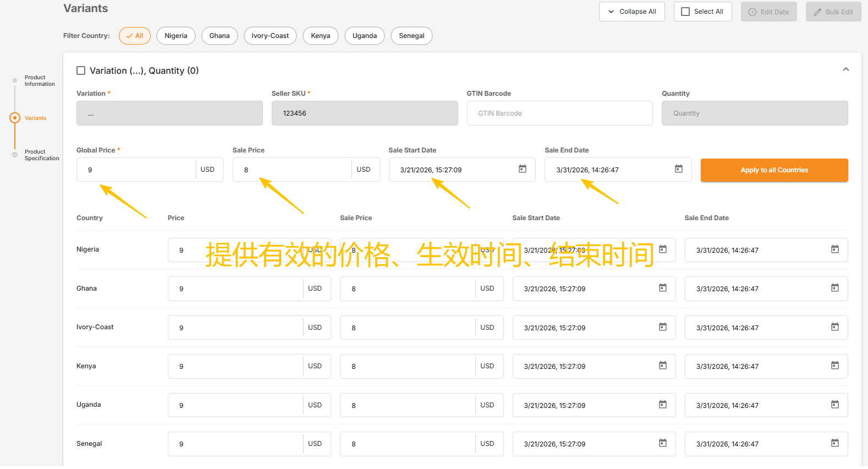Click the Collapse All dropdown button
Image resolution: width=868 pixels, height=469 pixels.
(x=631, y=12)
